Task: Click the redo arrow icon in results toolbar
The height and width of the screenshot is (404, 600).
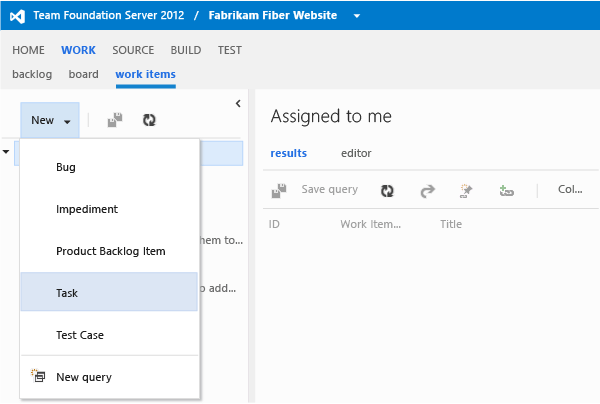Action: [427, 191]
